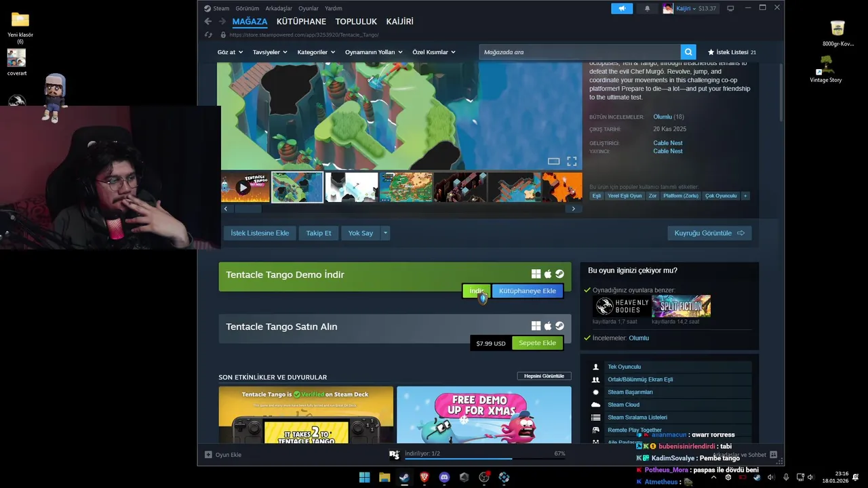Open the Arkadaşlar ve Sohbet friends icon
Screen dimensions: 868x488
(773, 455)
